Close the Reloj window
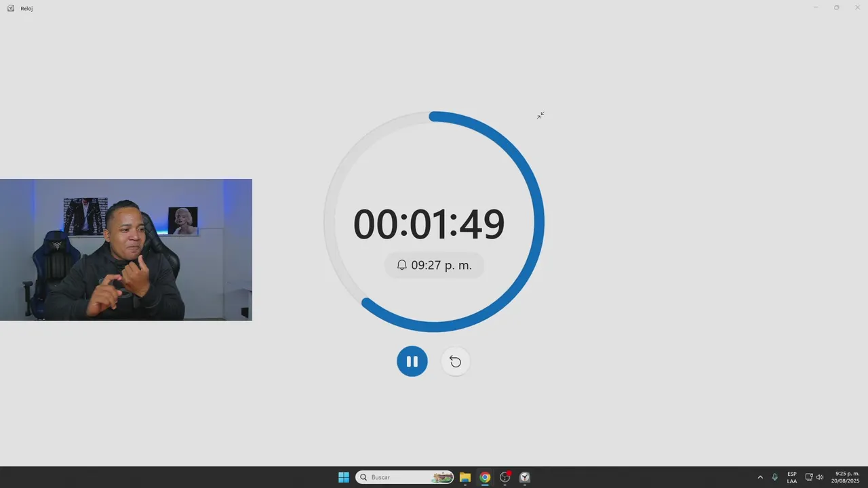The image size is (868, 488). [x=857, y=7]
